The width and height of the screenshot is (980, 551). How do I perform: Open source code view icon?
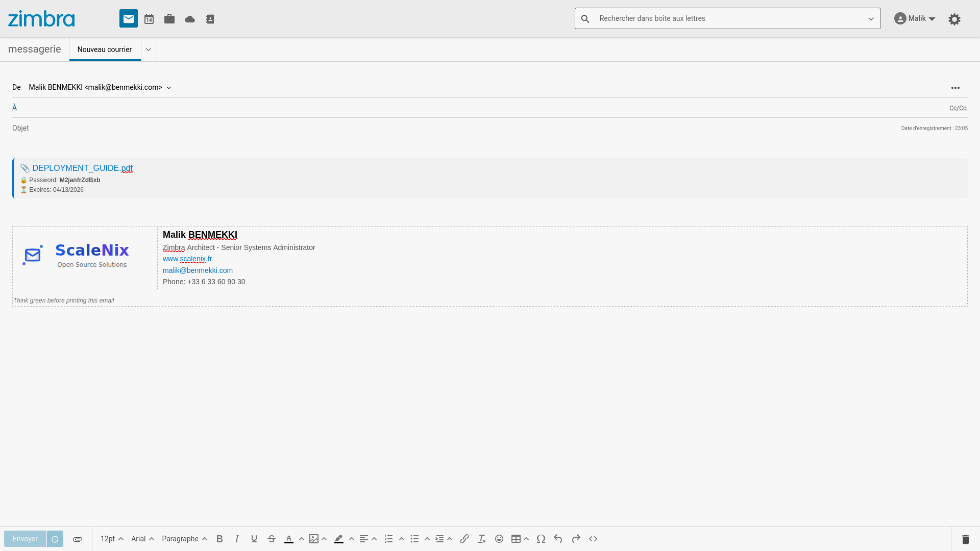(593, 539)
